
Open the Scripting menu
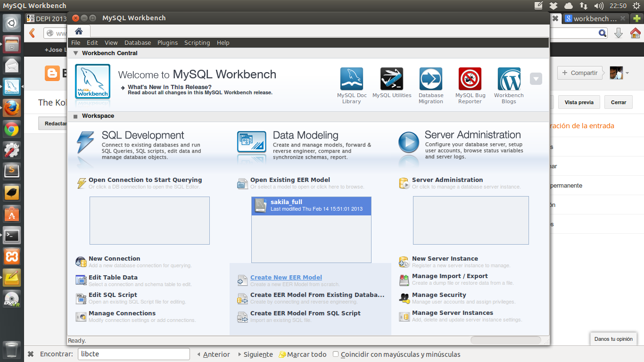pos(197,42)
